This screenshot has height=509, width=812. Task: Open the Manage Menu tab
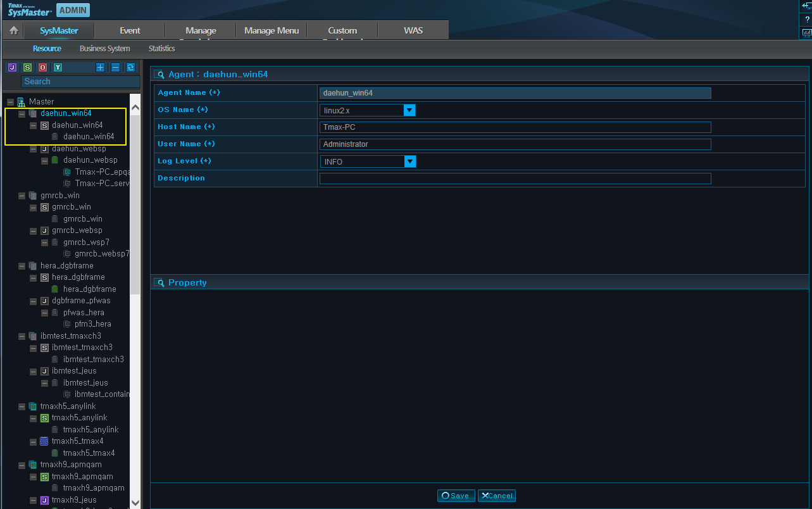(272, 30)
